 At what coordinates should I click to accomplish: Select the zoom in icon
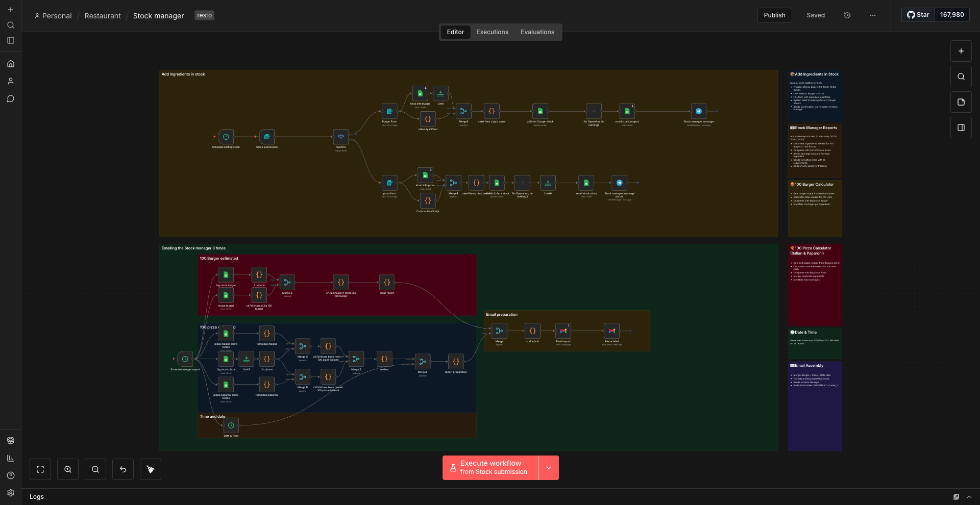click(x=68, y=469)
